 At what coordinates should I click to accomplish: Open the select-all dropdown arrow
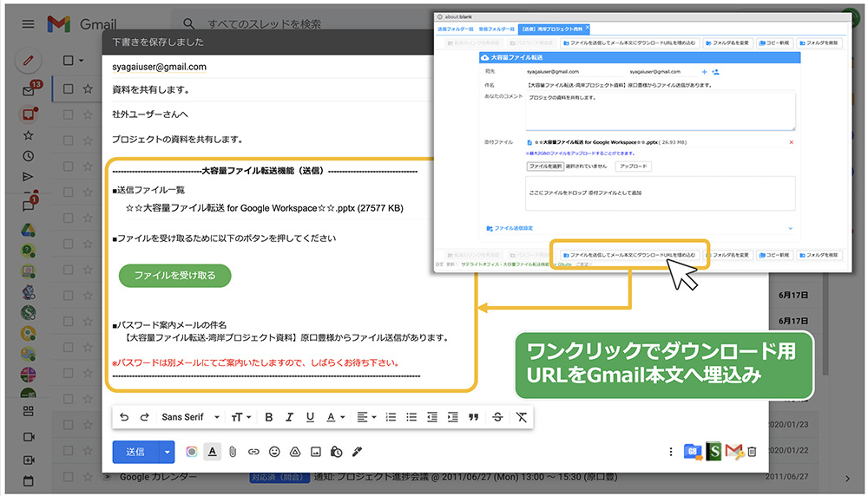click(82, 61)
